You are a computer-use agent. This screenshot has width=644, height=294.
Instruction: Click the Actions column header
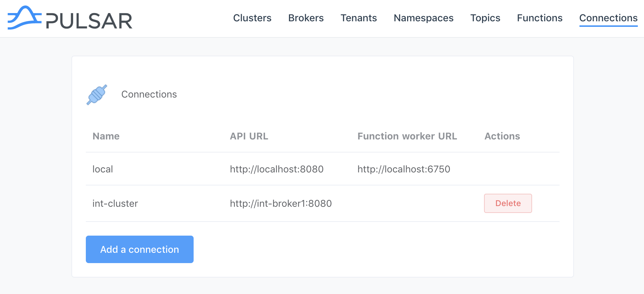[502, 136]
